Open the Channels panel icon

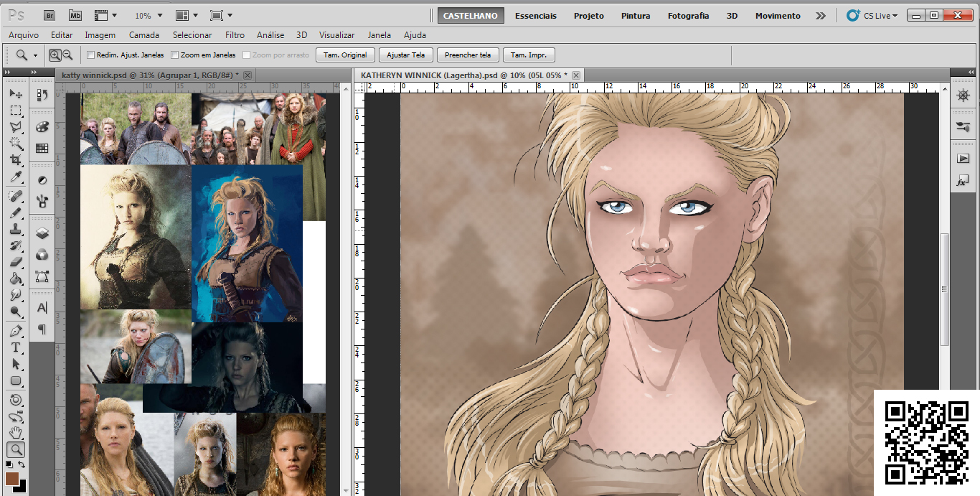[42, 254]
